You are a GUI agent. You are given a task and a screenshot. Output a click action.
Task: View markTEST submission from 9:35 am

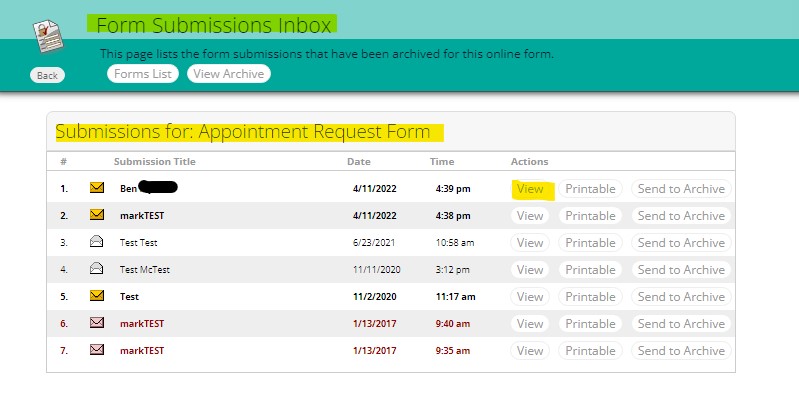click(x=530, y=351)
